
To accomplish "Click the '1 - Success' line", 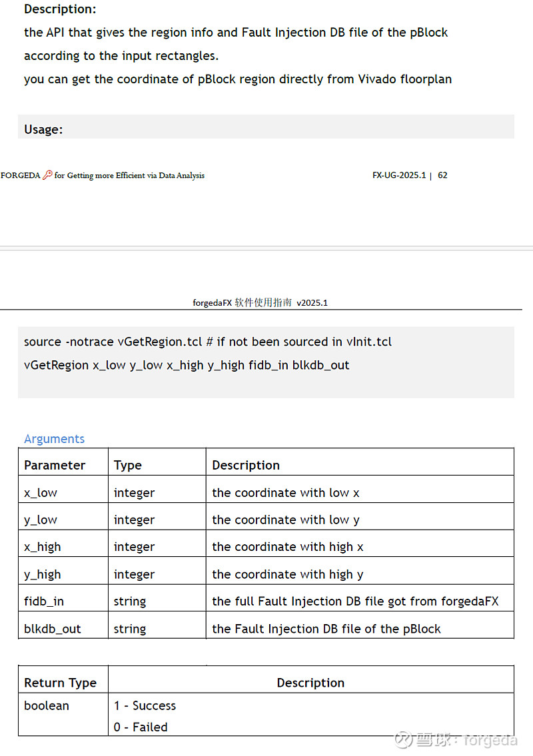I will (145, 706).
